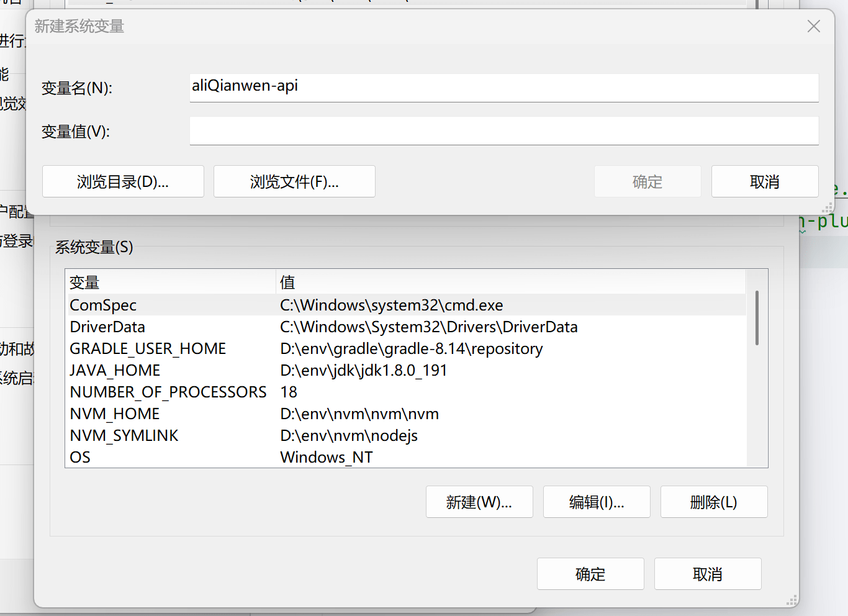Select the GRADLE_USER_HOME variable row
848x616 pixels.
[148, 348]
